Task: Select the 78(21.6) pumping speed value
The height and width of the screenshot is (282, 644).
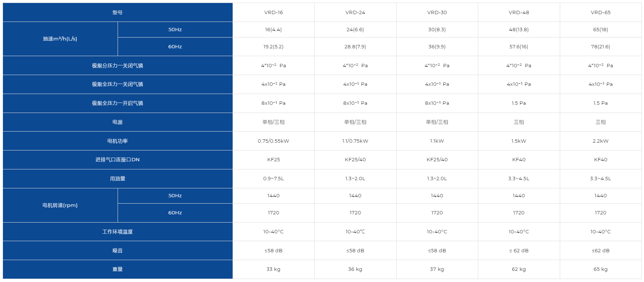Action: (601, 46)
